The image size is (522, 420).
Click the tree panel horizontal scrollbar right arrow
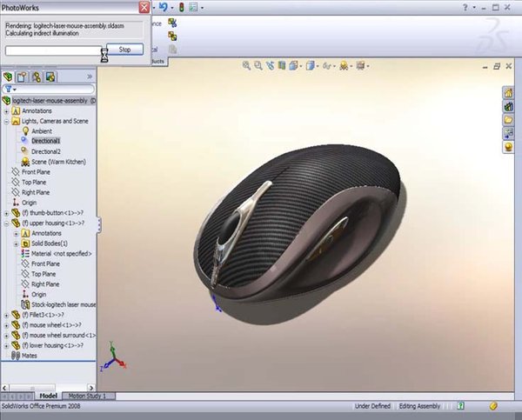[x=90, y=388]
